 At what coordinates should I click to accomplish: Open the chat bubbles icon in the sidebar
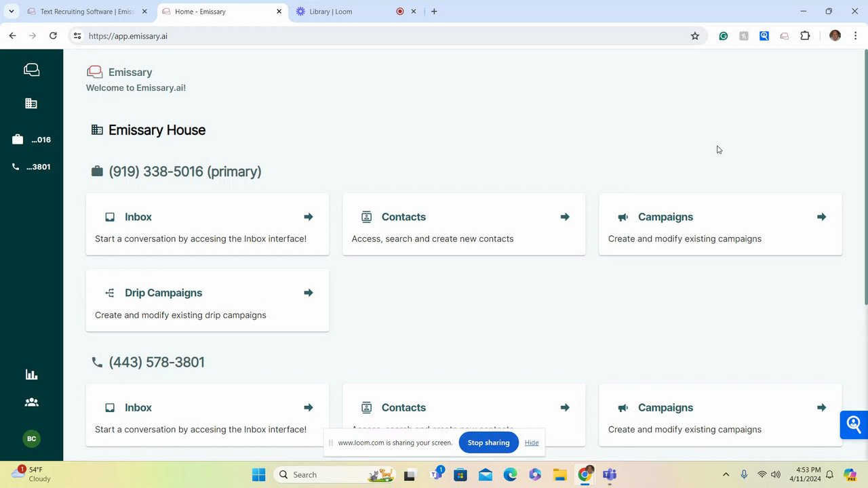pyautogui.click(x=31, y=70)
